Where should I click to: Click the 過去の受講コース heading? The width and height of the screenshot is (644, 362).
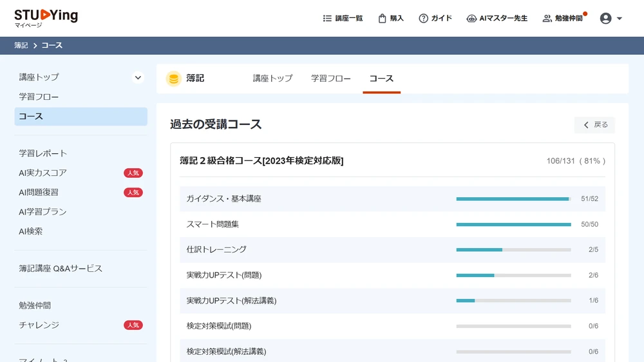click(216, 124)
